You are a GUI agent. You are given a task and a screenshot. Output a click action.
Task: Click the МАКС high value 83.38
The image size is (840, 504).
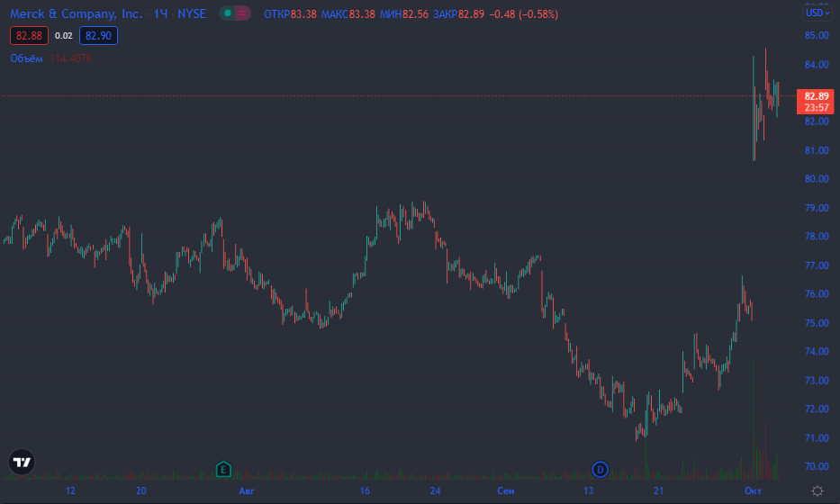(362, 13)
